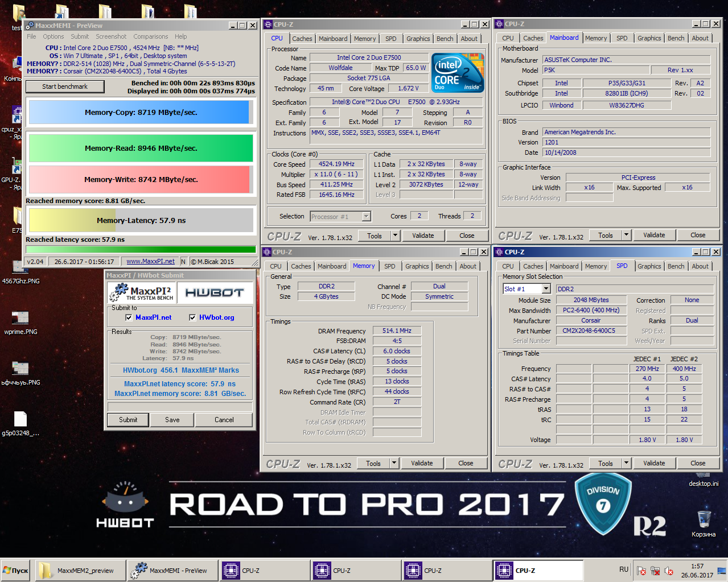Click the MaxxMEMI title bar gear icon
This screenshot has width=728, height=582.
[30, 25]
